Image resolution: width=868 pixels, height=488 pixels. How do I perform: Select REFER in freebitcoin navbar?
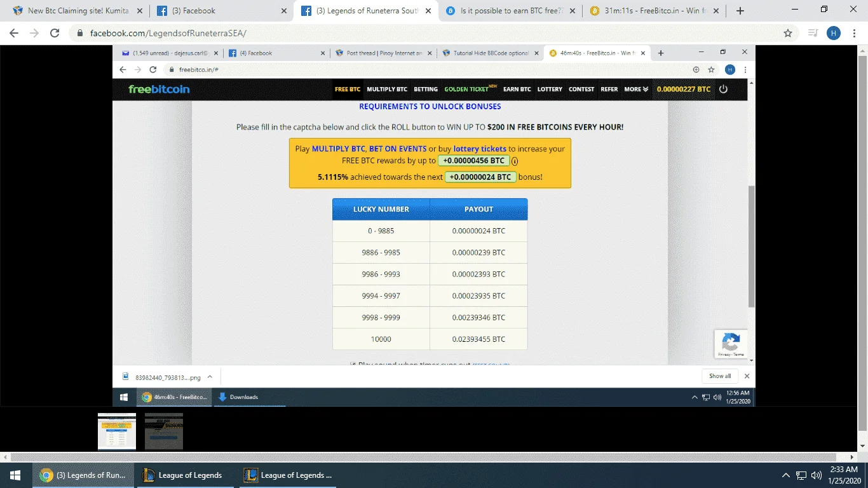(x=609, y=89)
